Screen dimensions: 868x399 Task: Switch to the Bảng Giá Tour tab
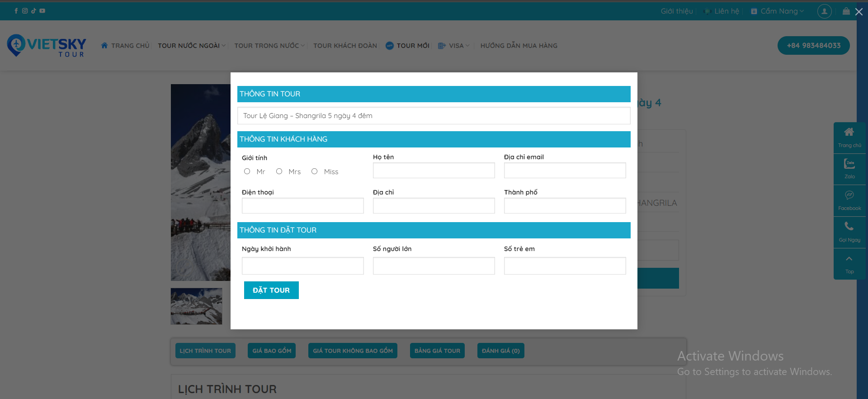[437, 351]
